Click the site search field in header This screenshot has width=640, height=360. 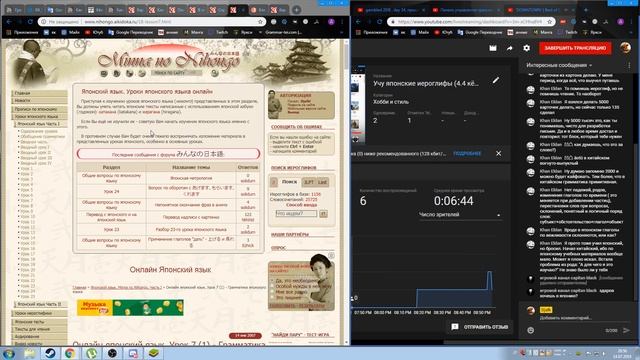[x=176, y=73]
